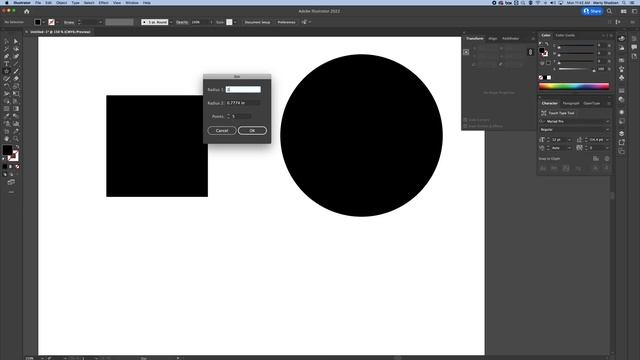Open the control bar fill color dropdown
The height and width of the screenshot is (360, 640).
(44, 22)
